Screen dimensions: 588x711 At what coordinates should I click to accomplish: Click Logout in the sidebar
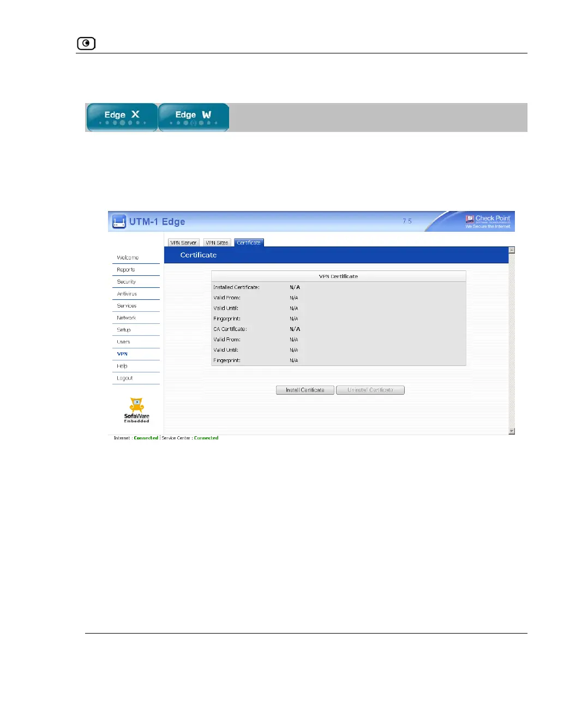[x=124, y=378]
